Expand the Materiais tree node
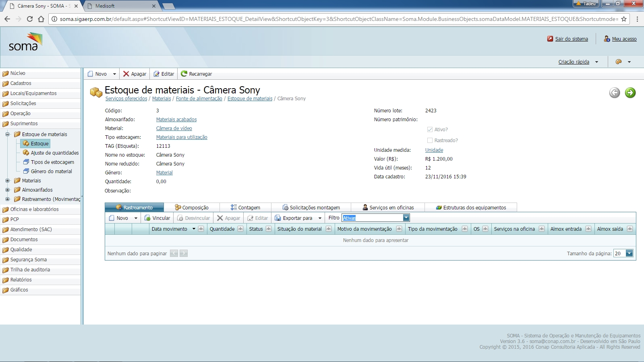This screenshot has height=362, width=644. [x=7, y=180]
